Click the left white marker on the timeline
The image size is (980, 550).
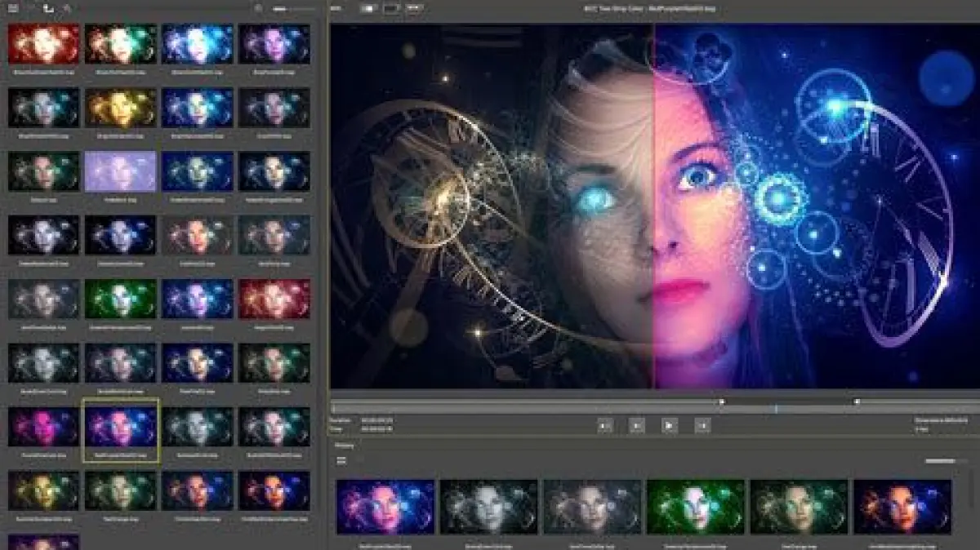721,401
